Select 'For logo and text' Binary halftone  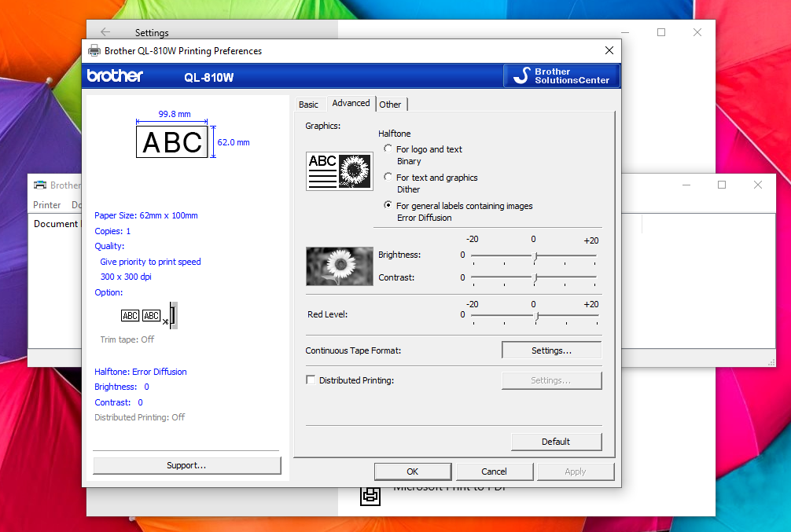pos(388,149)
